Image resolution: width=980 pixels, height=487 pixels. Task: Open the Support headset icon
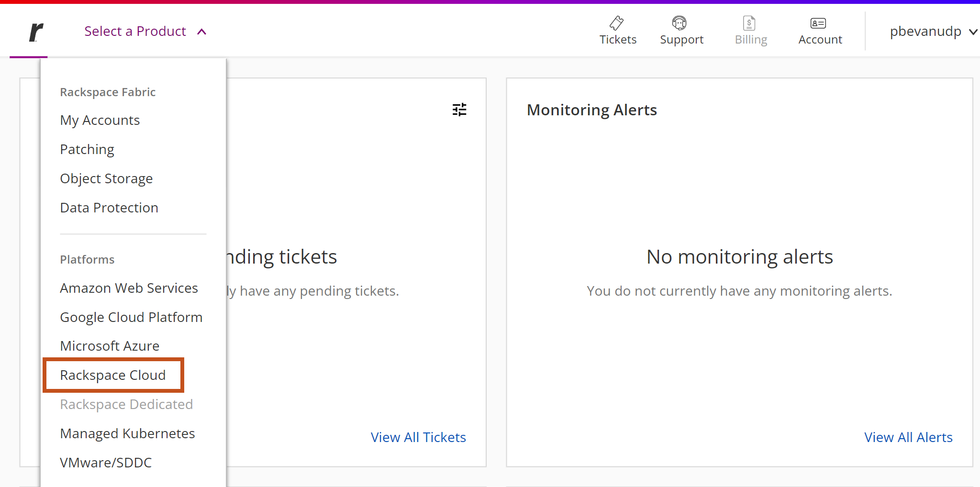(x=679, y=23)
